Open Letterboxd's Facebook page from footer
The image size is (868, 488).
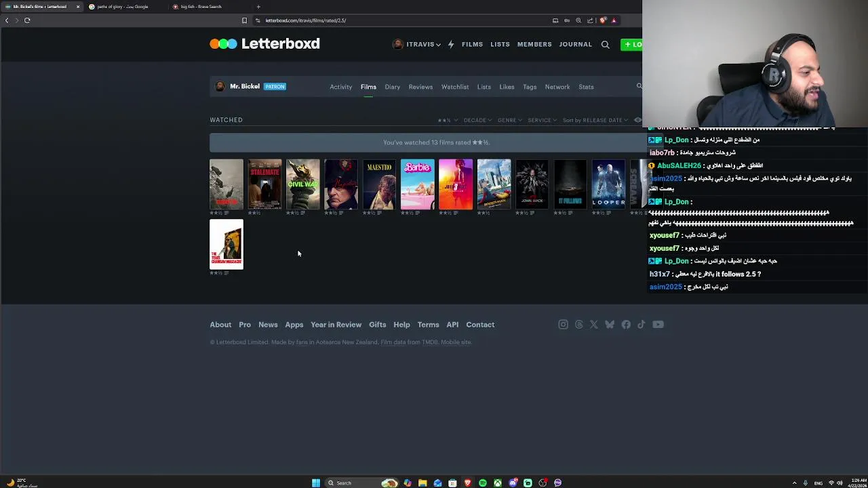click(626, 325)
